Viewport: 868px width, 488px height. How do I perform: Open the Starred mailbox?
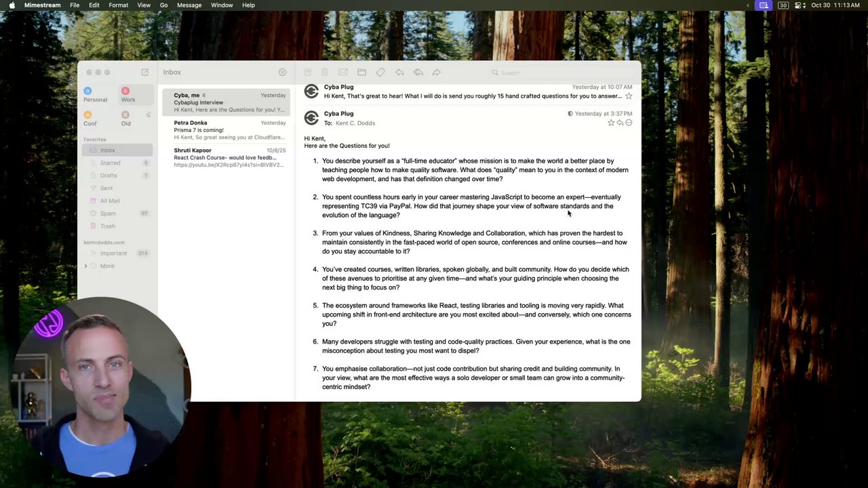point(117,163)
